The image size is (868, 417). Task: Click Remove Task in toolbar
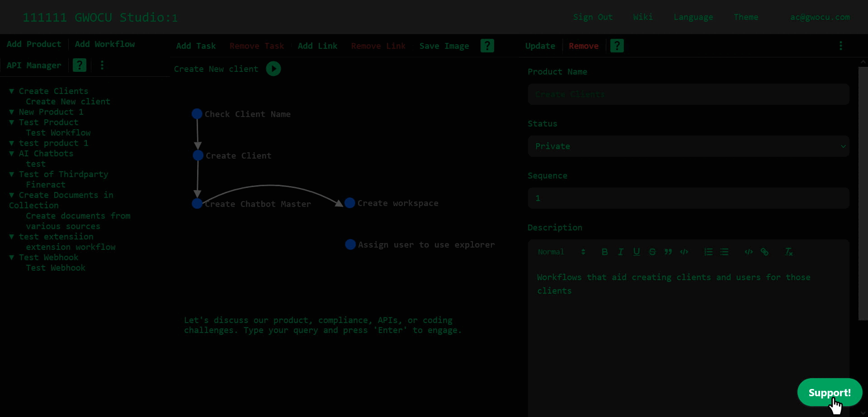coord(257,46)
